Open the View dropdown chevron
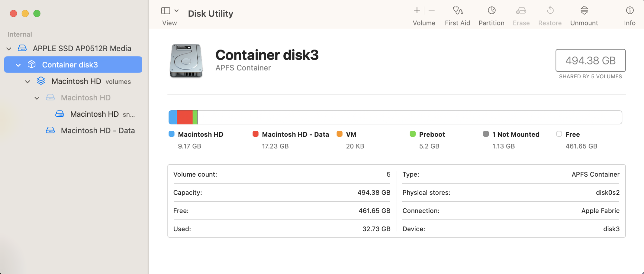Screen dimensions: 644x274 [176, 11]
